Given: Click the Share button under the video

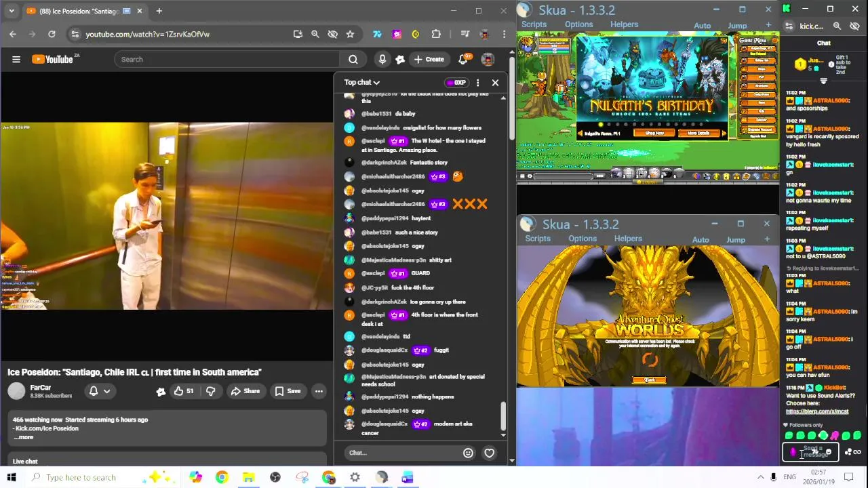Looking at the screenshot, I should 245,391.
